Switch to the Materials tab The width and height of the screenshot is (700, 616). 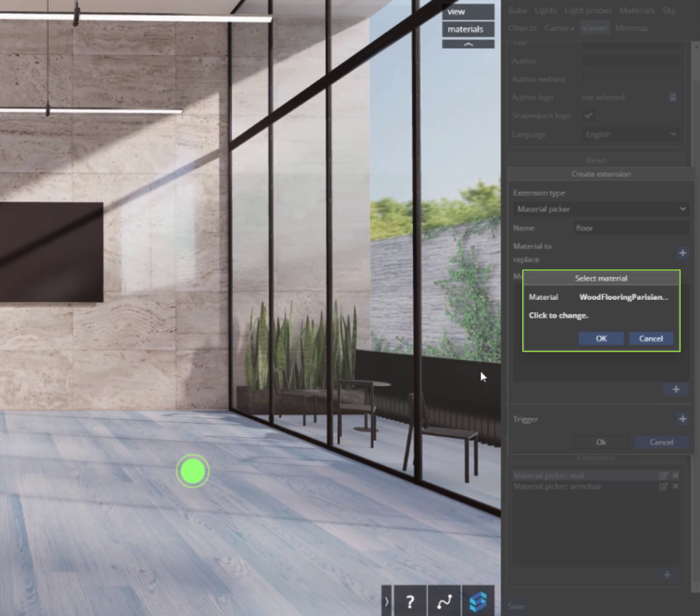point(637,10)
